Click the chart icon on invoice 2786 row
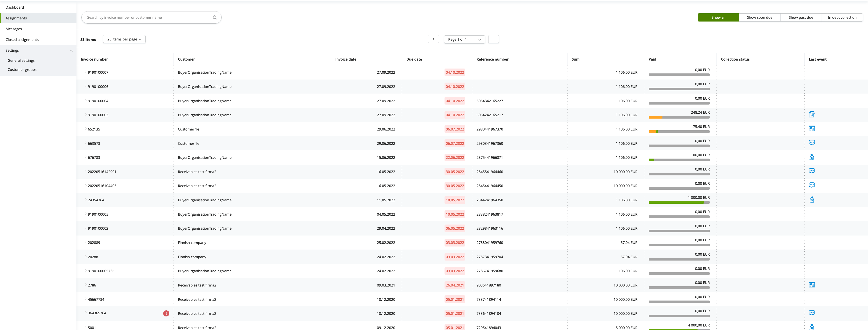 point(812,284)
